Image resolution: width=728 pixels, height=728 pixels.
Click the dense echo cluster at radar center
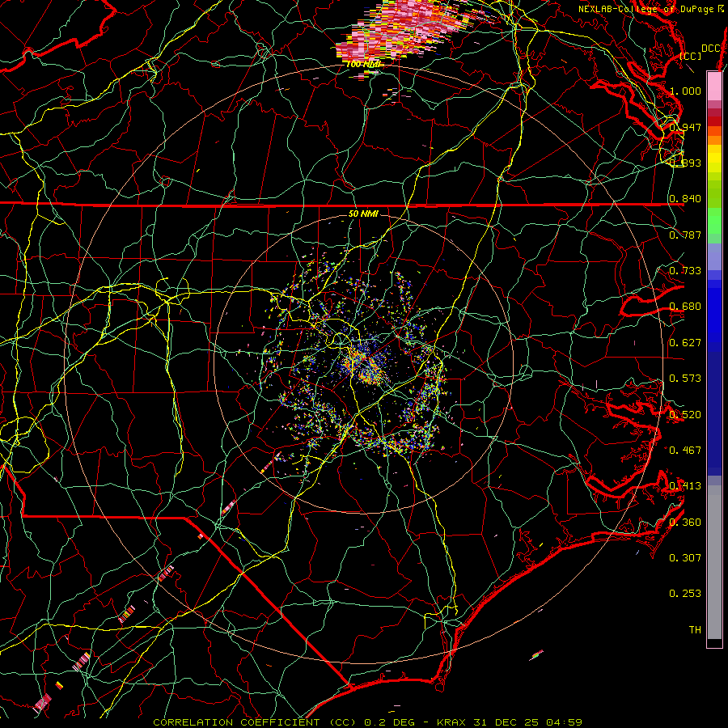tap(365, 365)
